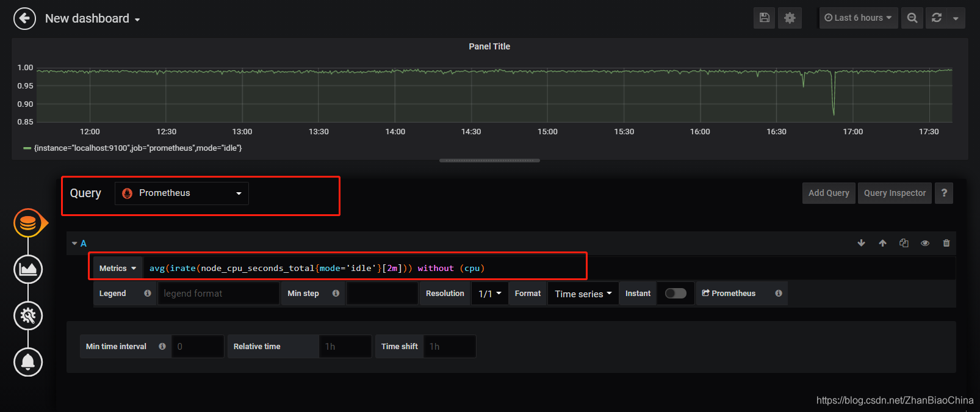Toggle the Instant switch

(x=676, y=294)
